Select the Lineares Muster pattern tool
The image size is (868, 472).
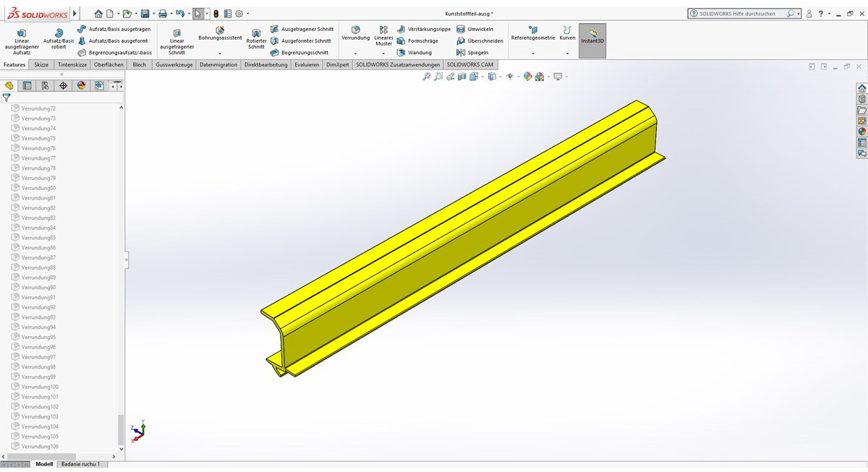tap(383, 36)
